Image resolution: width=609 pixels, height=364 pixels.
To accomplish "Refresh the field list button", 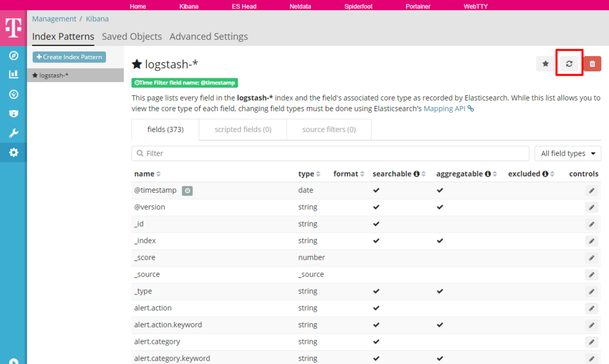I will tap(569, 64).
